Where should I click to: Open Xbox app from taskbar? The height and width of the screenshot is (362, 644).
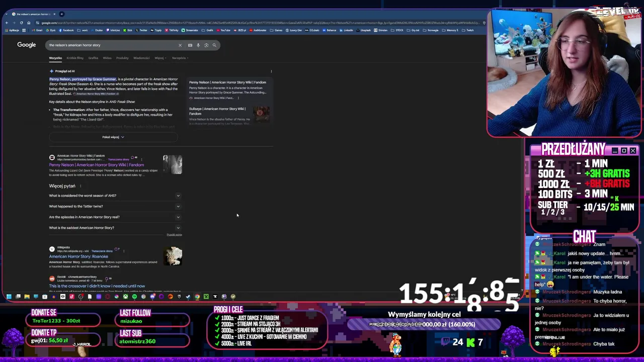click(125, 297)
